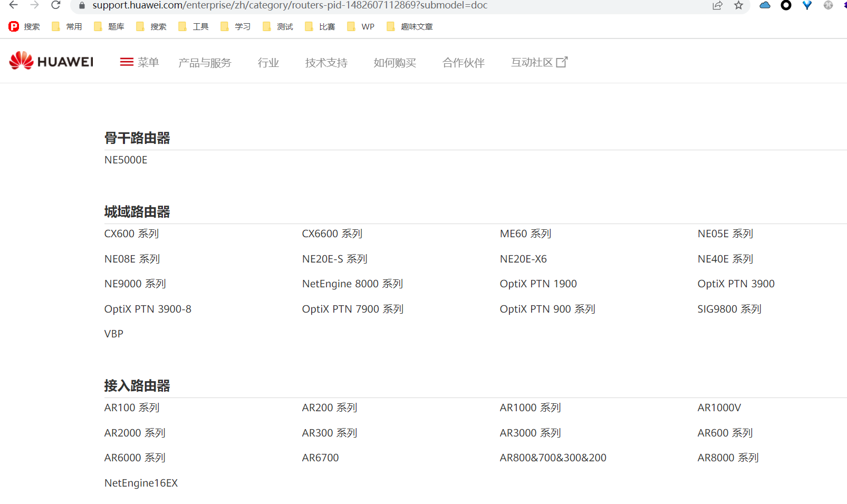Open the AR300 系列 link
Viewport: 847px width, 504px height.
(x=330, y=433)
